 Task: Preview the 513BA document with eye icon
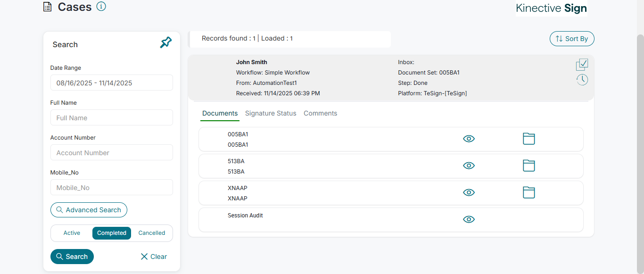point(469,166)
